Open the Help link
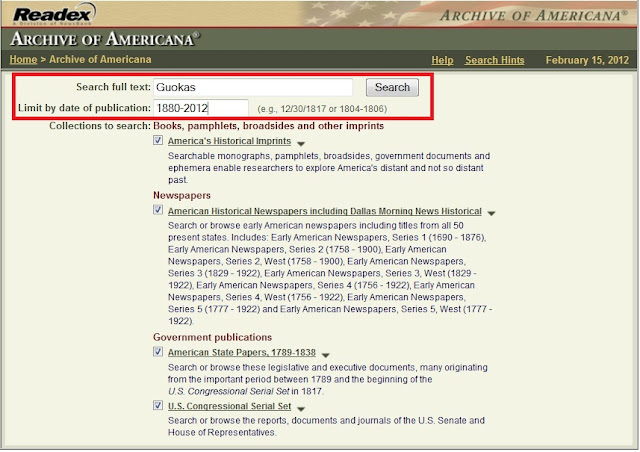 [442, 60]
